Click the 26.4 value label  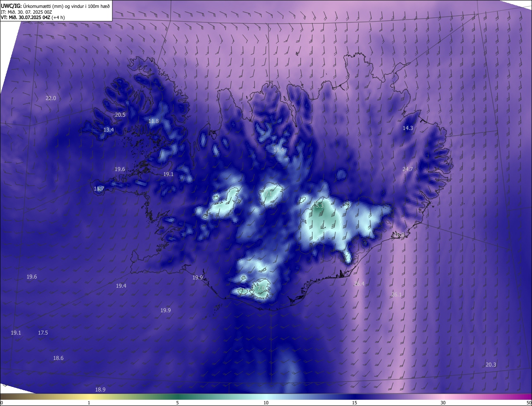coord(359,284)
